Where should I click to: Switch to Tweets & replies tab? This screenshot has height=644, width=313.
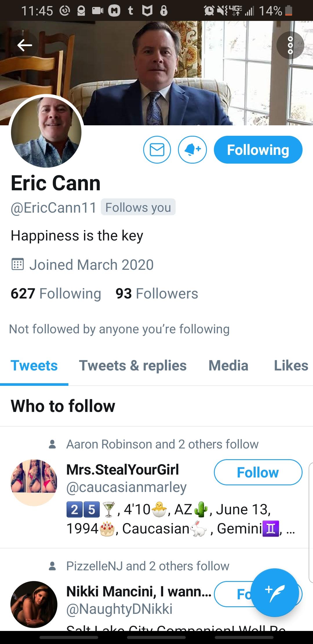pos(133,366)
